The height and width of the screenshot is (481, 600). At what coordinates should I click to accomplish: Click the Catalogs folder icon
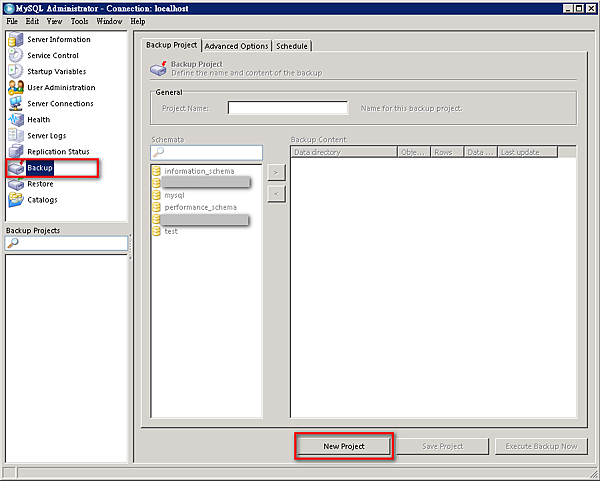[x=16, y=200]
